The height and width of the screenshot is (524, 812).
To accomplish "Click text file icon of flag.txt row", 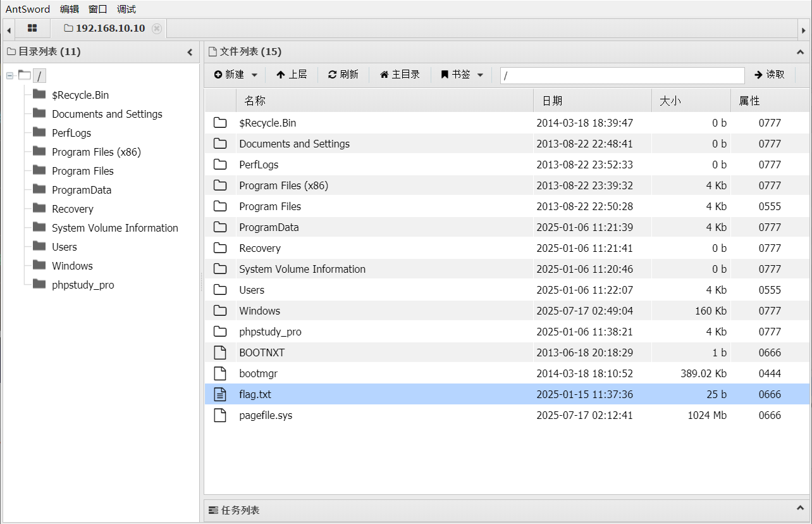I will click(220, 394).
